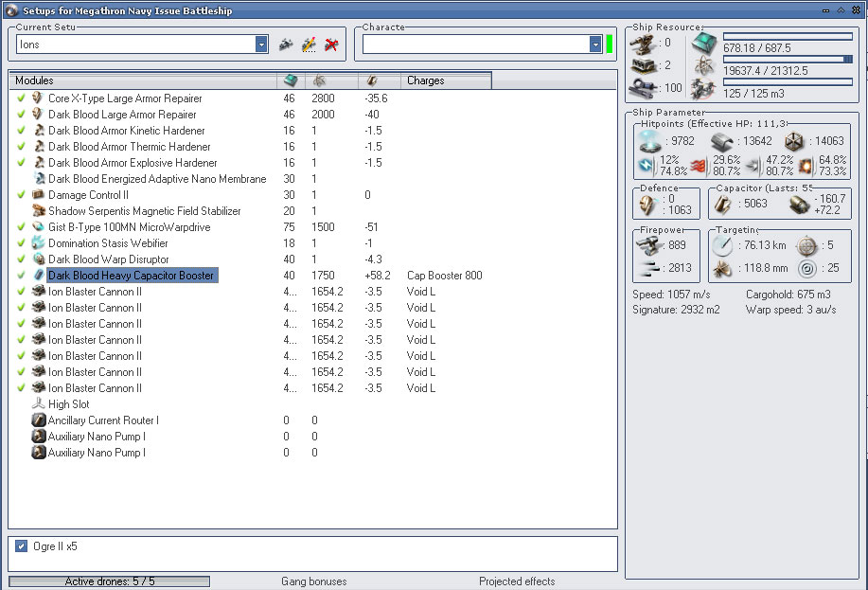The height and width of the screenshot is (590, 868).
Task: Click the capacitor capacity icon 5063
Action: pos(722,204)
